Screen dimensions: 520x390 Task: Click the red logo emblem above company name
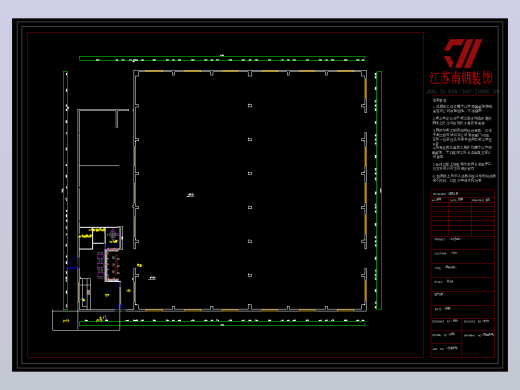463,53
